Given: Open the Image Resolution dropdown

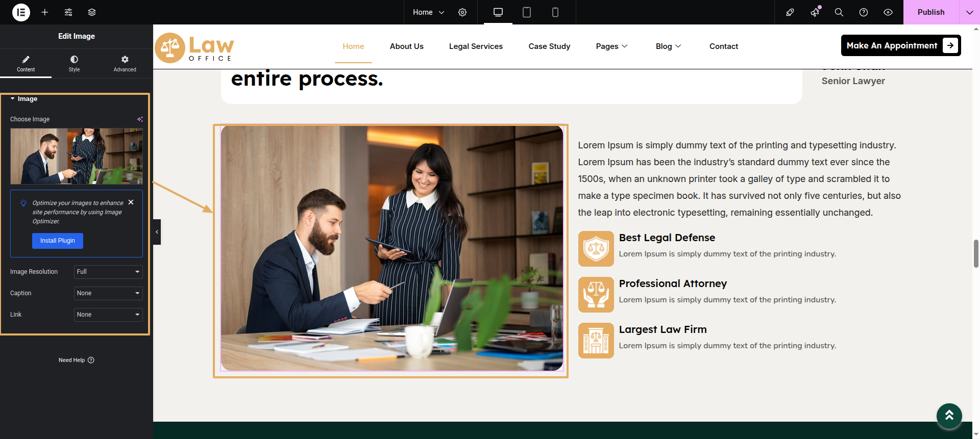Looking at the screenshot, I should pyautogui.click(x=108, y=272).
